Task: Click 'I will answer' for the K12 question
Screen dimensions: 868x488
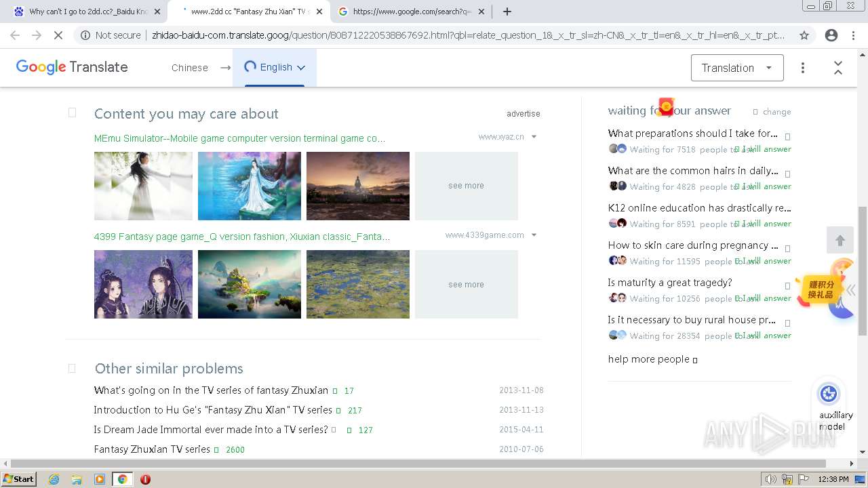Action: 765,224
